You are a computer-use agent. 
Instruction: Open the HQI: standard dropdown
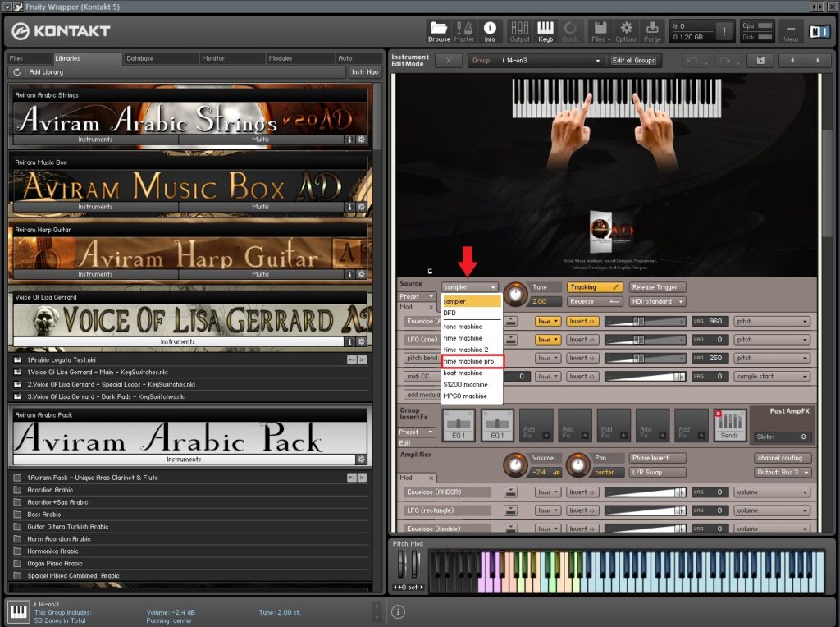click(657, 302)
